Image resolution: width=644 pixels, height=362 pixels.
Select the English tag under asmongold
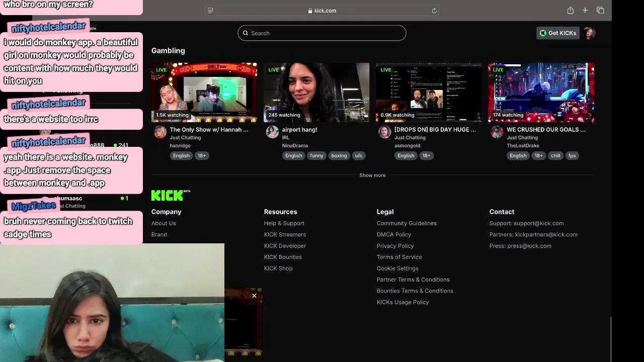tap(406, 156)
